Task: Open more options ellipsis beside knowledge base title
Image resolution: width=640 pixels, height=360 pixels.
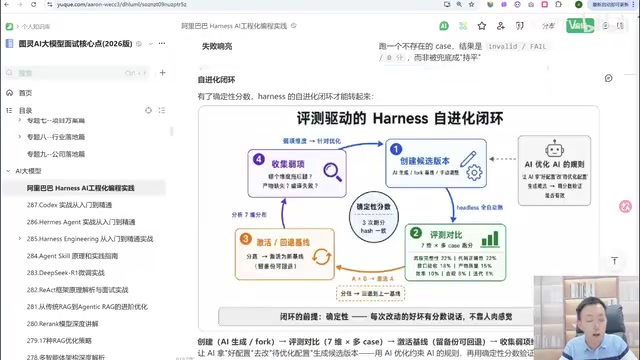Action: (x=162, y=43)
